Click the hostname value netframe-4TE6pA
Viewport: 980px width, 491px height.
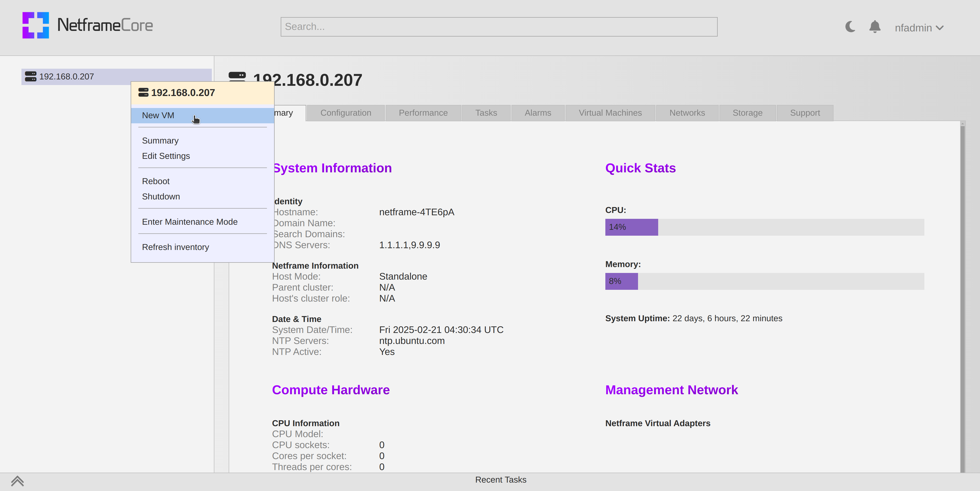pyautogui.click(x=416, y=212)
